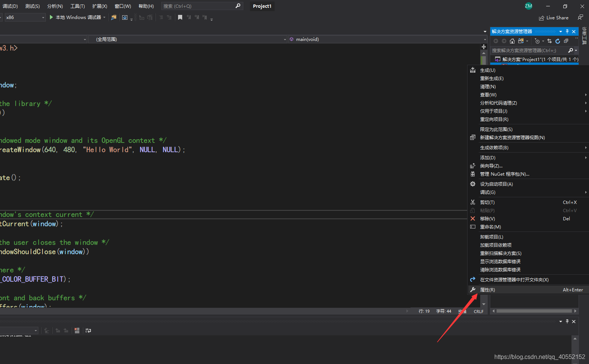Start the 本地 Windows 调试器 debugger

coord(75,17)
